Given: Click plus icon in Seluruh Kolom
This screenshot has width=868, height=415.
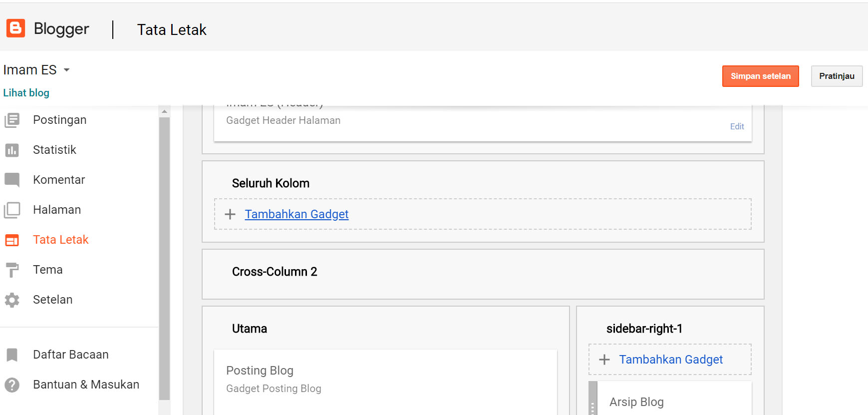Looking at the screenshot, I should (230, 214).
